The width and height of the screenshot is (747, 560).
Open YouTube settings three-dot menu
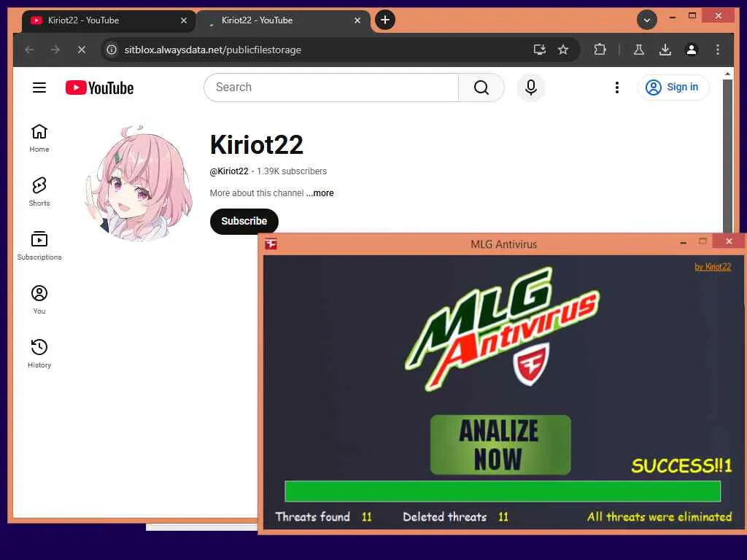[x=617, y=87]
